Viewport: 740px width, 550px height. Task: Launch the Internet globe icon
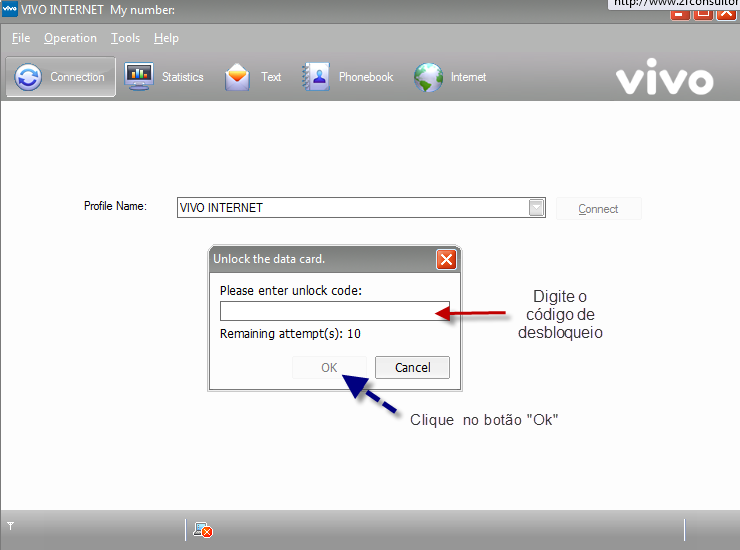pyautogui.click(x=428, y=77)
